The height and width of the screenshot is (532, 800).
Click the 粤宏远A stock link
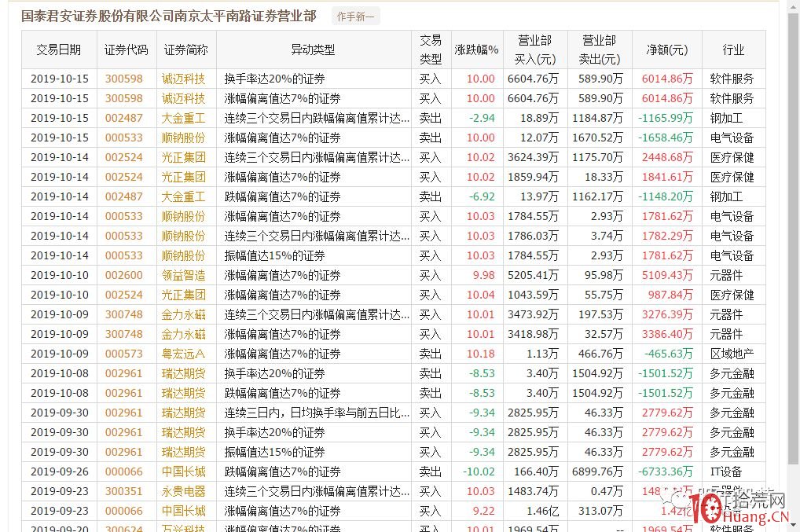point(183,354)
